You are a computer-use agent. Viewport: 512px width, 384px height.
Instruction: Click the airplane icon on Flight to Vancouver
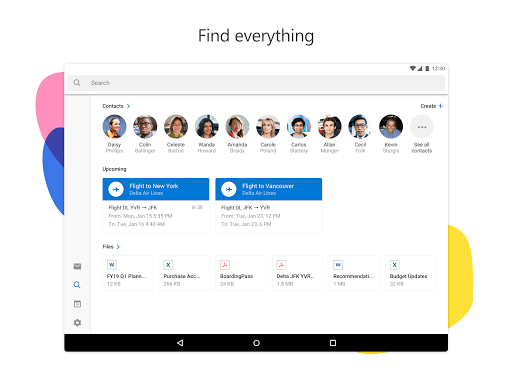coord(229,189)
